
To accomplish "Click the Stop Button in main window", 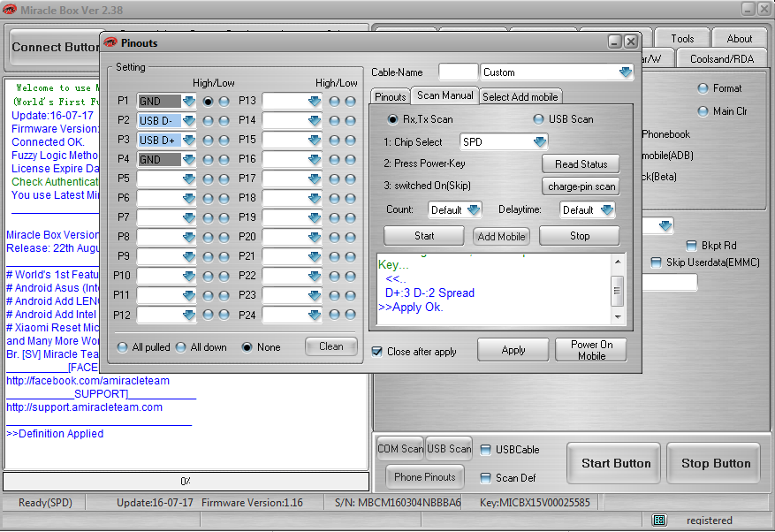I will click(715, 463).
